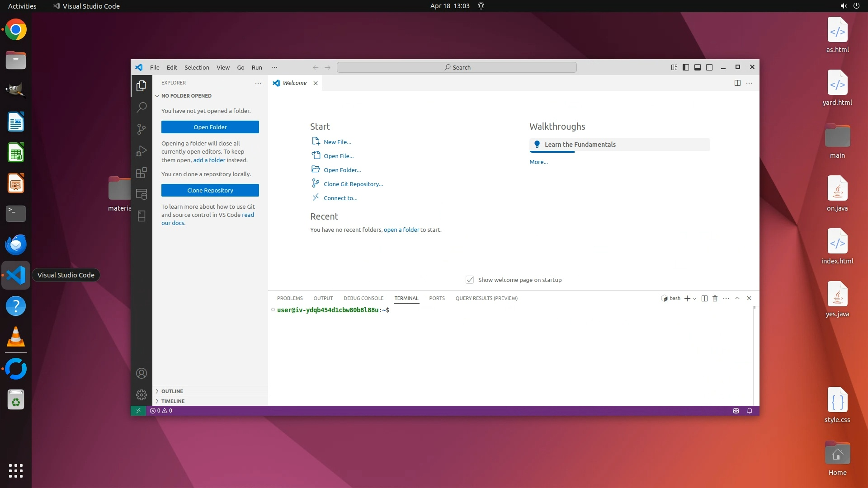Switch to the PROBLEMS panel tab
868x488 pixels.
click(x=290, y=298)
